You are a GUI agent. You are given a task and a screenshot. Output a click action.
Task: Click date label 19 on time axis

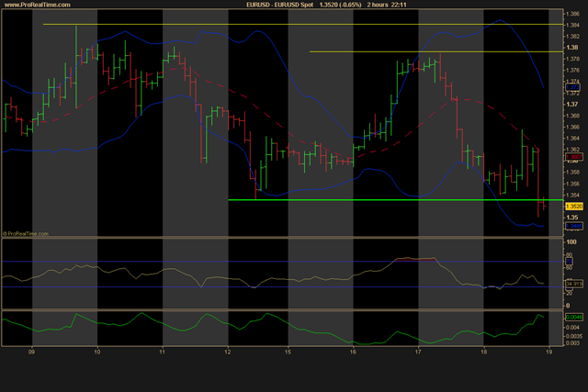[549, 352]
